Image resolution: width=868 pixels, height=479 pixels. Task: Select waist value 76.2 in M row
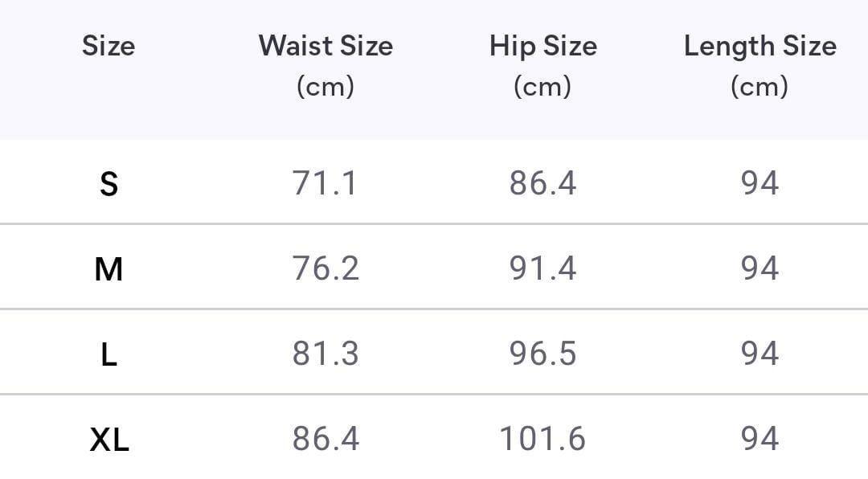point(325,268)
